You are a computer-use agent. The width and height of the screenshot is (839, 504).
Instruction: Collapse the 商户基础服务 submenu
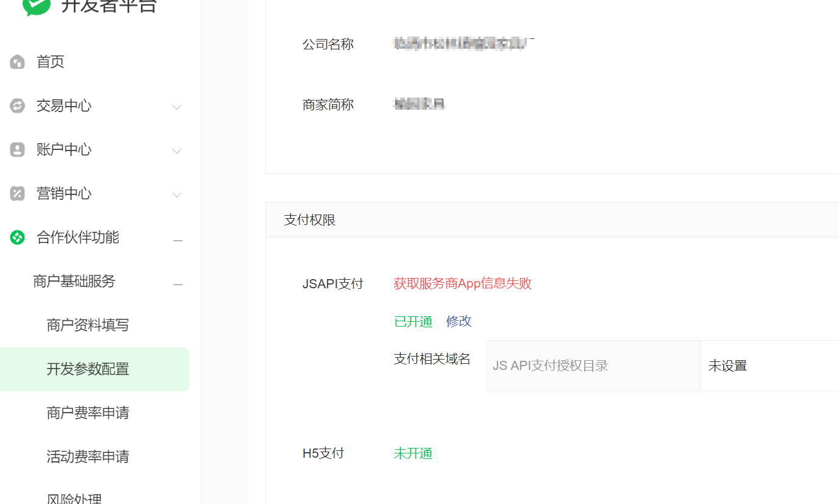pyautogui.click(x=178, y=285)
